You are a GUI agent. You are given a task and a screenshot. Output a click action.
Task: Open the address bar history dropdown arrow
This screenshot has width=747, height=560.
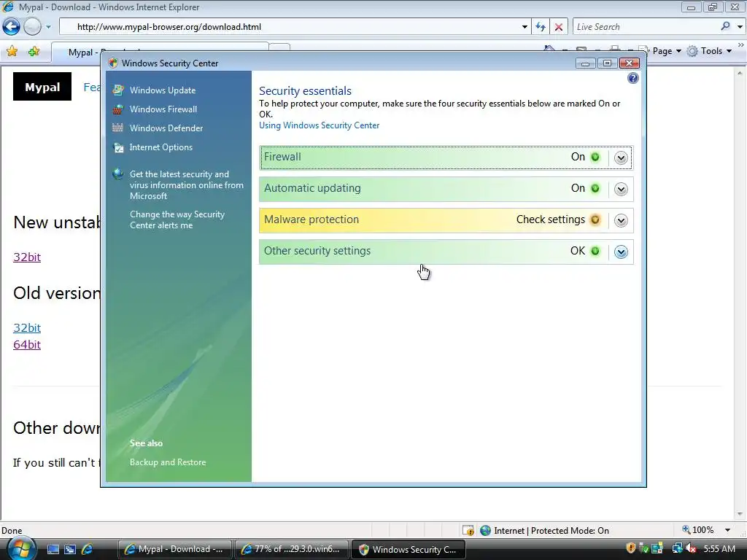525,27
